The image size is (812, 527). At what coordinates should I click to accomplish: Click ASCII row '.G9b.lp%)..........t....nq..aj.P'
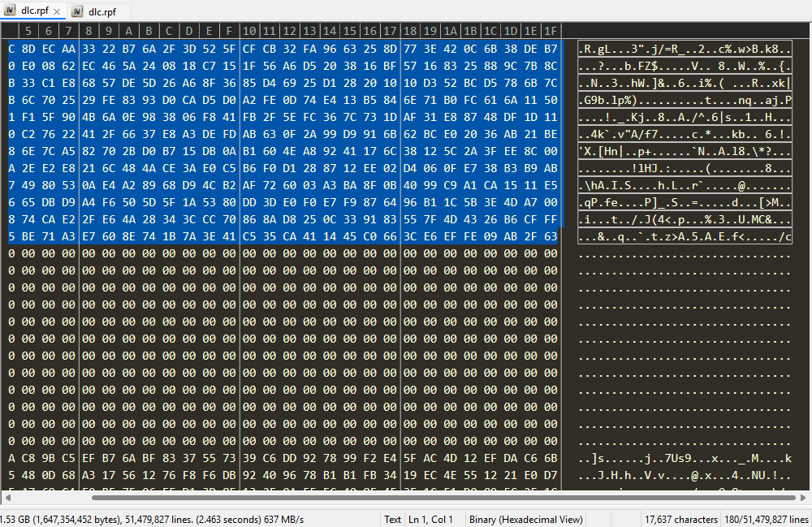click(685, 100)
